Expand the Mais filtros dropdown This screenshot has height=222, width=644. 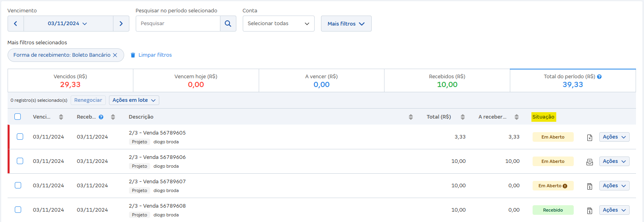point(346,24)
